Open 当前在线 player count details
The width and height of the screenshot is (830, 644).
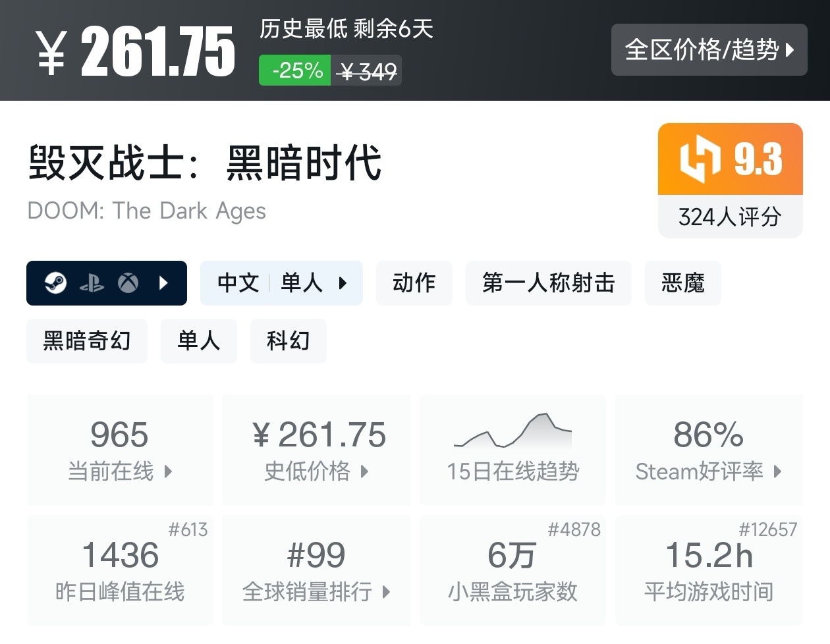[x=120, y=450]
